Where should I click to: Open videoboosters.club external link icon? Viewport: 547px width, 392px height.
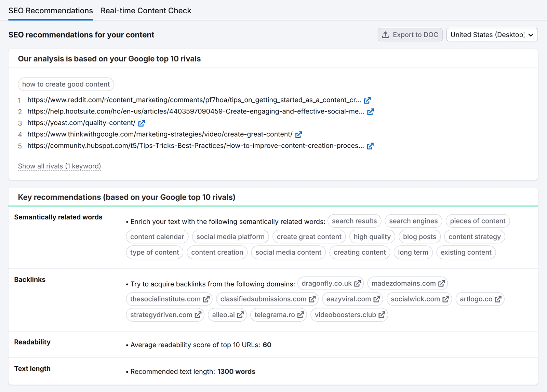[382, 315]
